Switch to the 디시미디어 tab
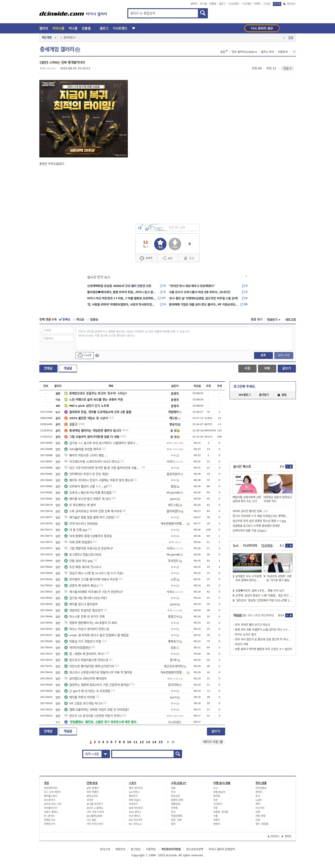The image size is (335, 868). [x=250, y=546]
